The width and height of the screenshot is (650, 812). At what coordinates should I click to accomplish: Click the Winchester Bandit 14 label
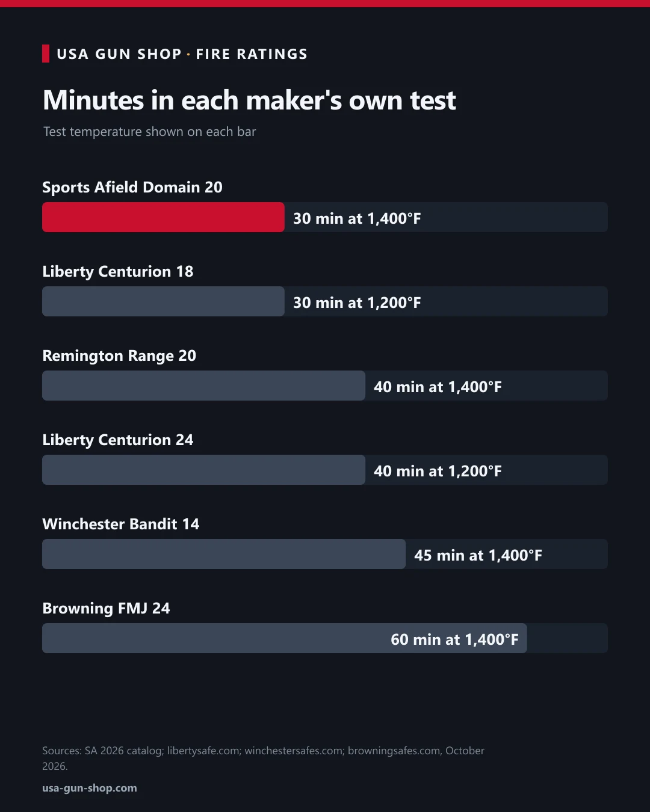coord(120,524)
